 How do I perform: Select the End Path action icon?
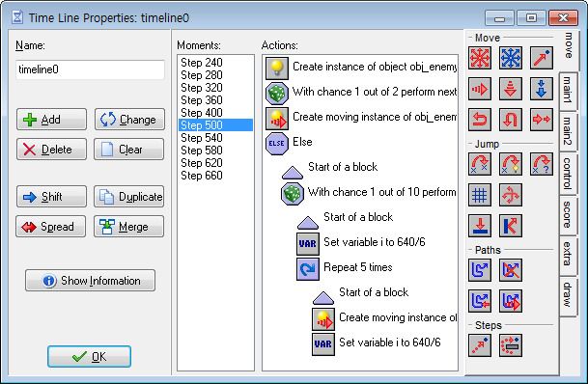[x=511, y=270]
